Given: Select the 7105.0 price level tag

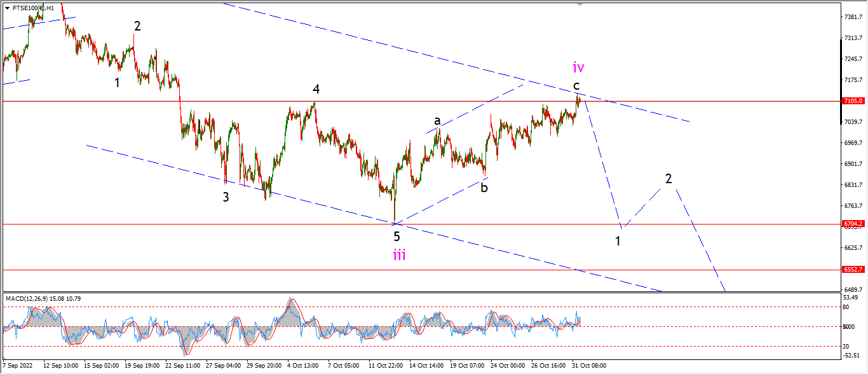Looking at the screenshot, I should (853, 101).
